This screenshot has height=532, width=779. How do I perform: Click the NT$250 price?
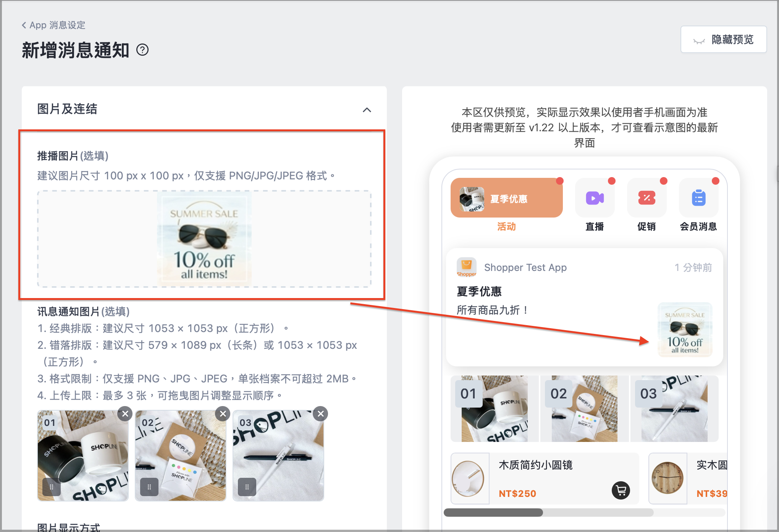coord(517,493)
